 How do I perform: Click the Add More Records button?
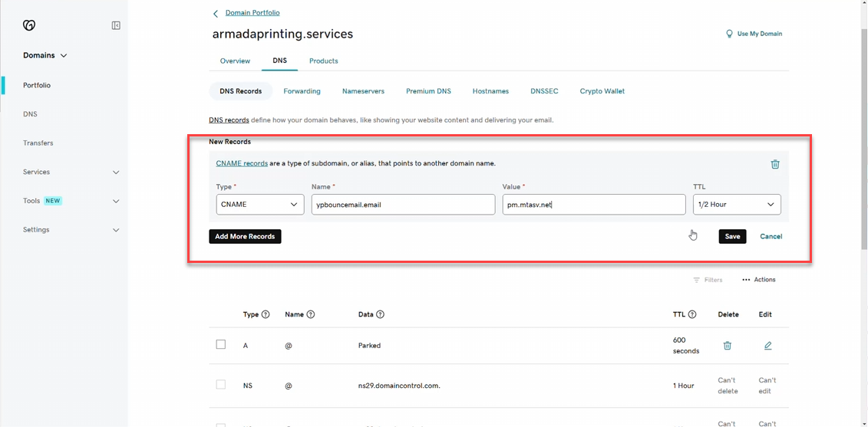coord(245,236)
